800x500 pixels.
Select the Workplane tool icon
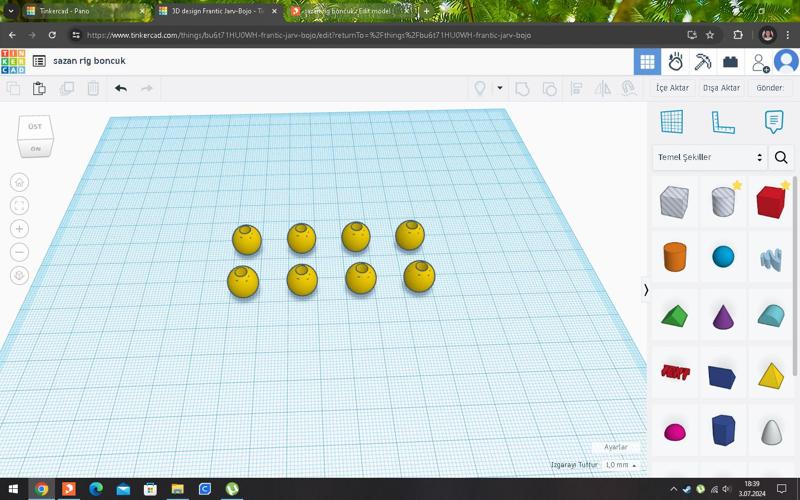(x=671, y=122)
